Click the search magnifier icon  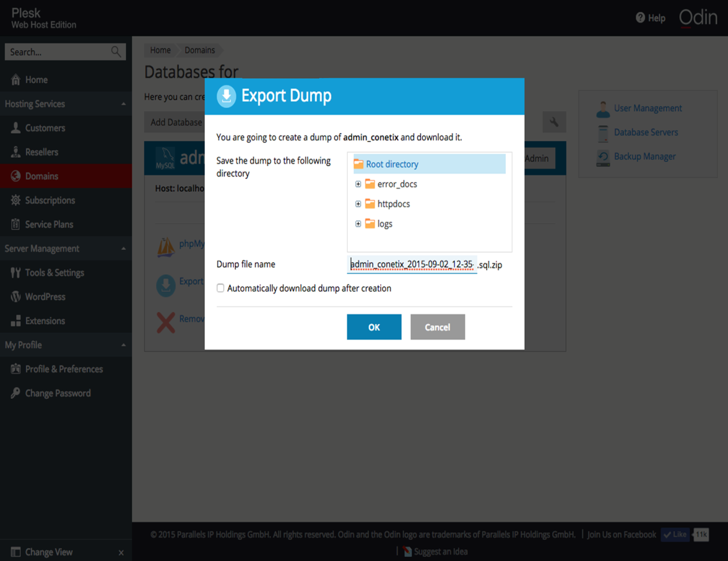click(x=116, y=51)
